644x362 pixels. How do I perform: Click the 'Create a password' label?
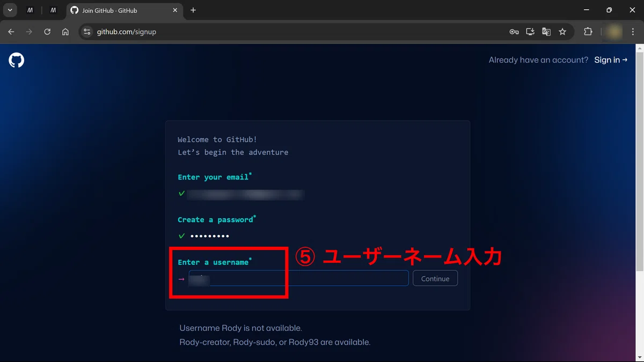click(217, 219)
